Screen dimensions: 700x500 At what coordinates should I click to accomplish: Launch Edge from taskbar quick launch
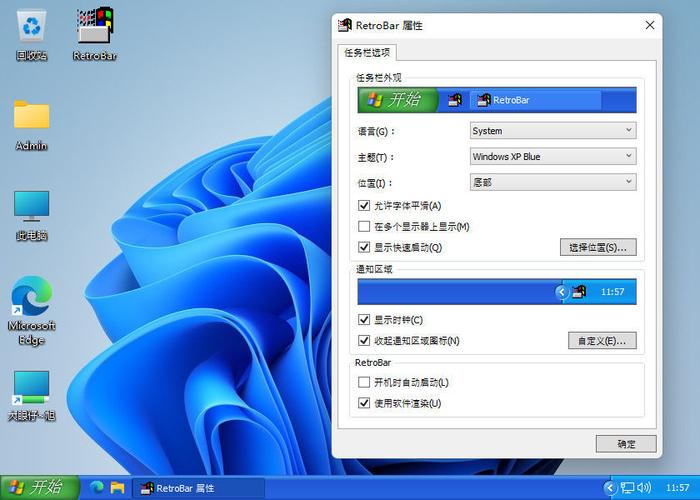[97, 488]
